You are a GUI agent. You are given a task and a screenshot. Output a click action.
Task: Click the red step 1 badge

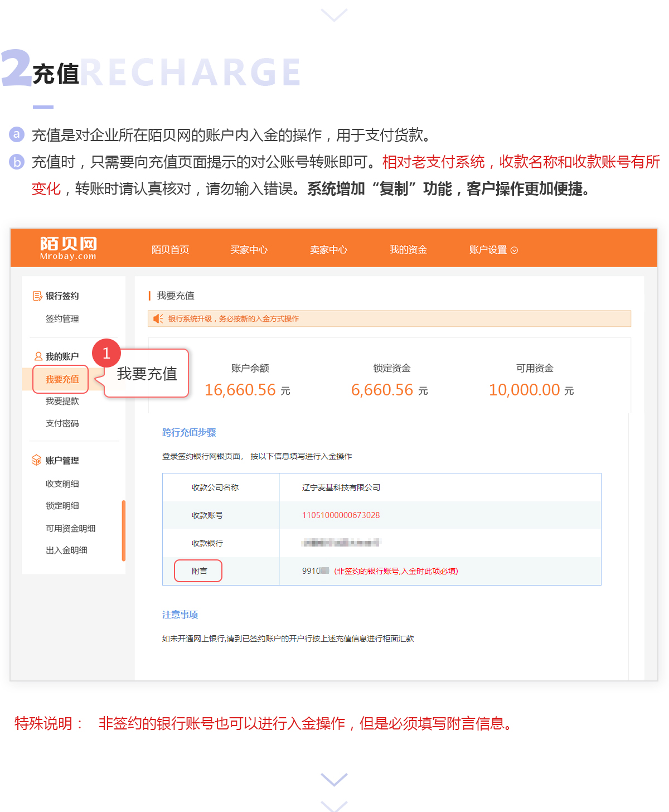point(106,353)
